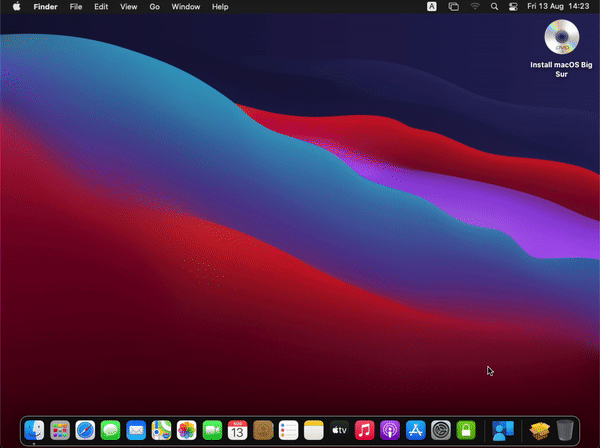Show the Wi-Fi status menu
Viewport: 600px width, 448px height.
point(475,6)
